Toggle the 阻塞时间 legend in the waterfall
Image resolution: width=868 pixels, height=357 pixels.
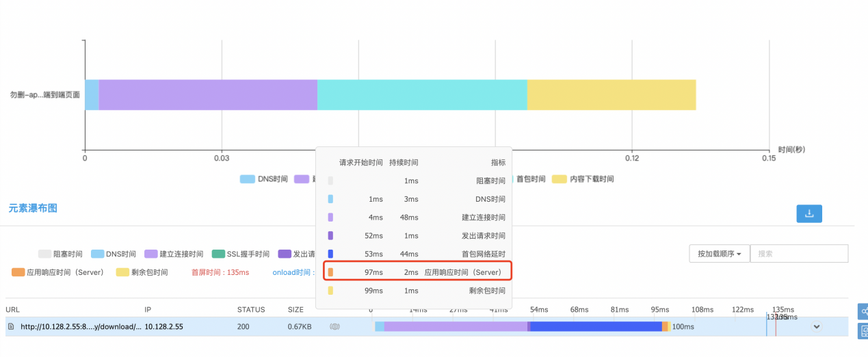[60, 254]
